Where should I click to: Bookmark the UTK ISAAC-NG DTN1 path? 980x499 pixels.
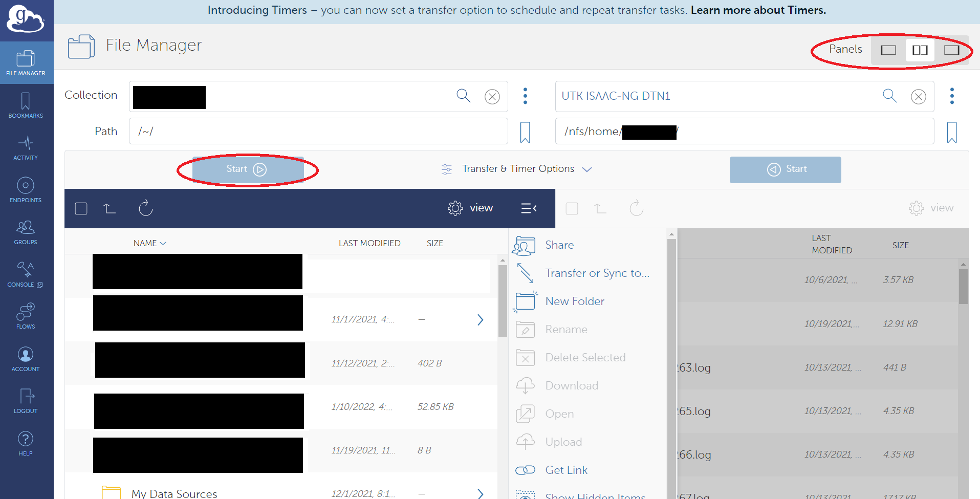tap(951, 132)
